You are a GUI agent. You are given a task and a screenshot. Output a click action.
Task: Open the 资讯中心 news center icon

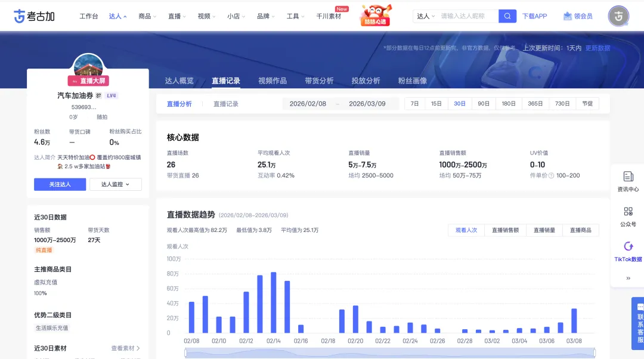click(628, 177)
